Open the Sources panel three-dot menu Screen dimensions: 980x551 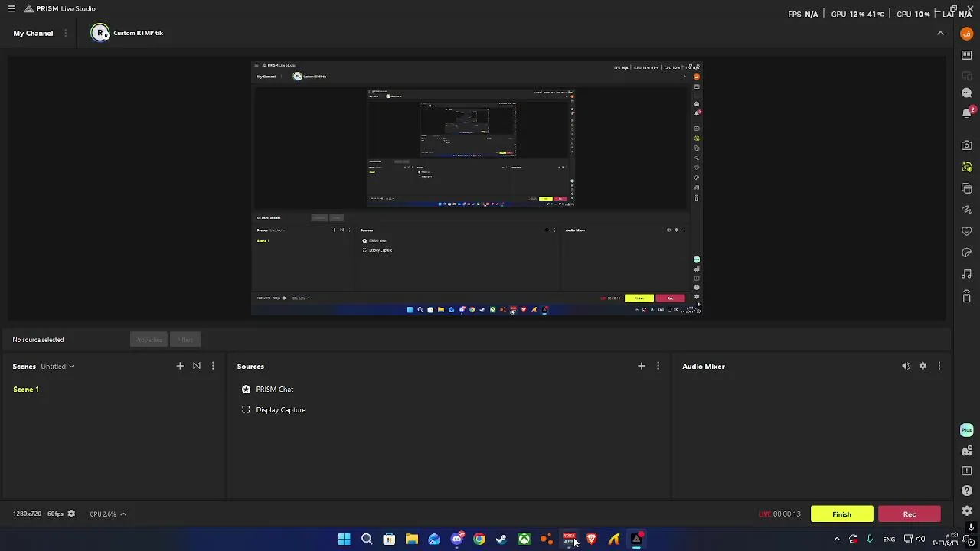[658, 366]
